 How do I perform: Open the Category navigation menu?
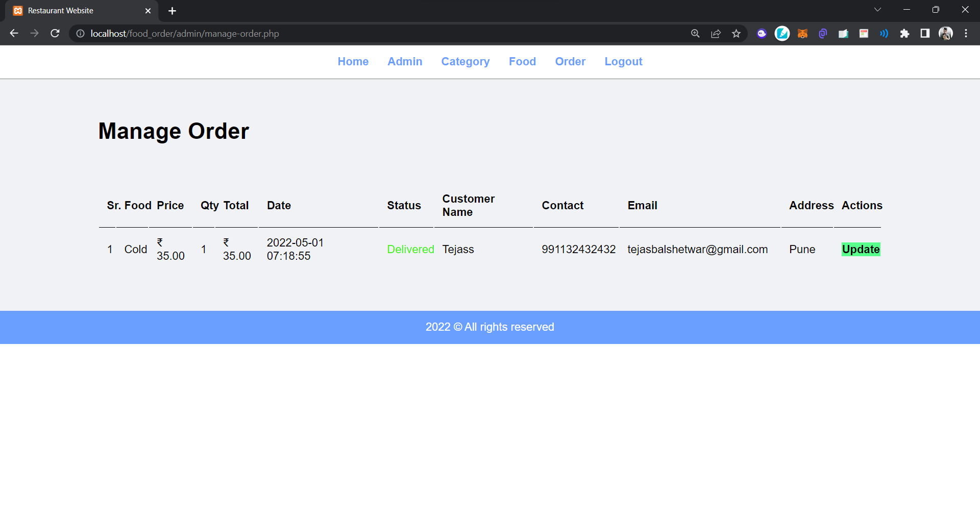[x=465, y=62]
